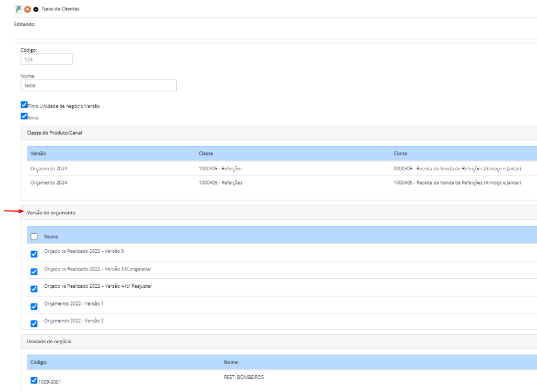Uncheck the Ativo checkbox

click(x=24, y=116)
